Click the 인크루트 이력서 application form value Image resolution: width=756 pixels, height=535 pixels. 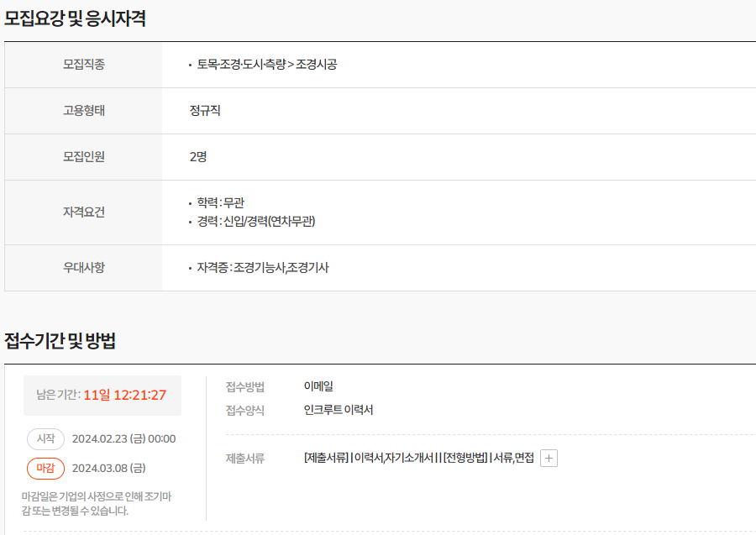[339, 410]
